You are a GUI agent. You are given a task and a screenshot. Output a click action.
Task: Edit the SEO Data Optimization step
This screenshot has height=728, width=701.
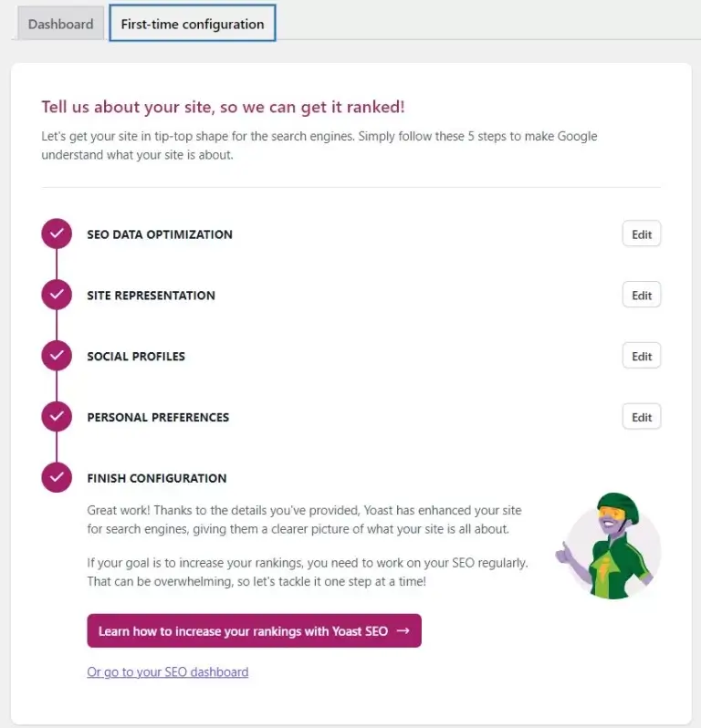[x=642, y=234]
